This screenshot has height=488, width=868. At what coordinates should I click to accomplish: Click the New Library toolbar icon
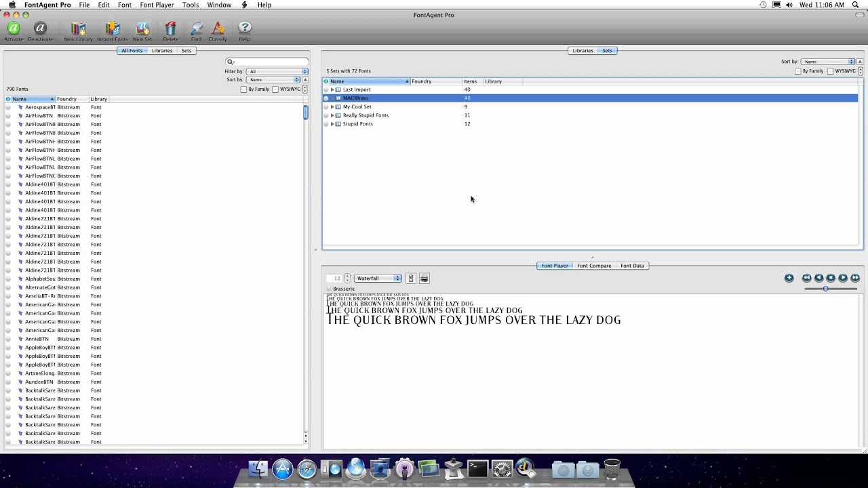[x=79, y=28]
